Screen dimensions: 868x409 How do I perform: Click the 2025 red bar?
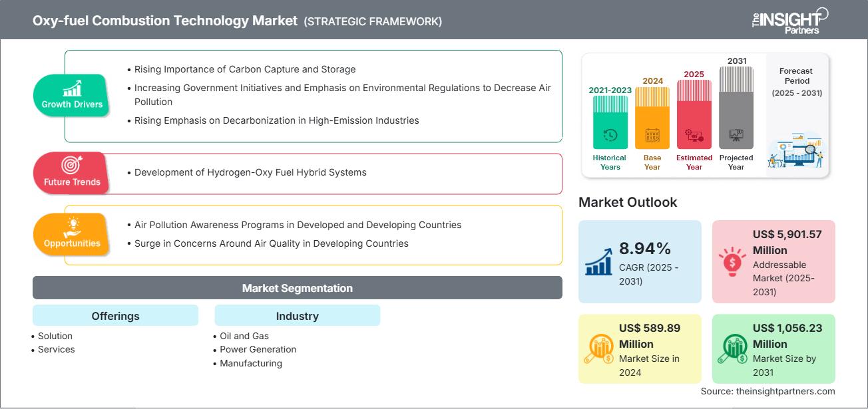point(694,114)
